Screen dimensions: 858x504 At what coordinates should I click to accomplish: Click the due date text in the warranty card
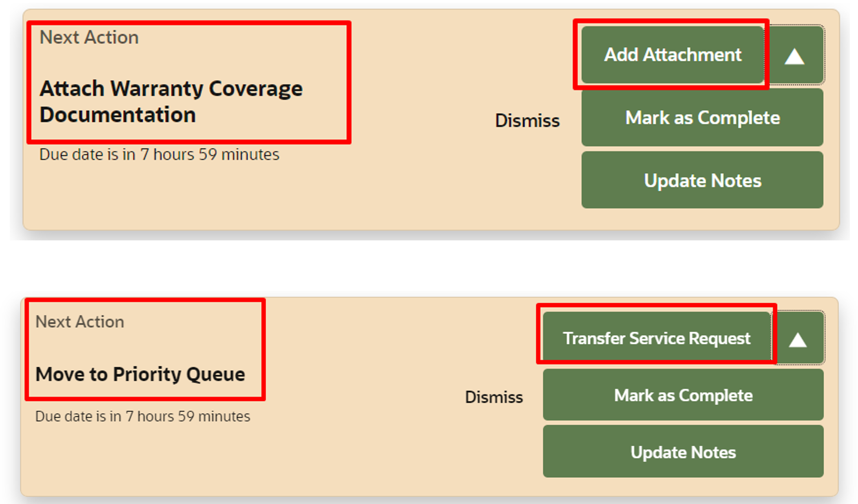pos(159,155)
